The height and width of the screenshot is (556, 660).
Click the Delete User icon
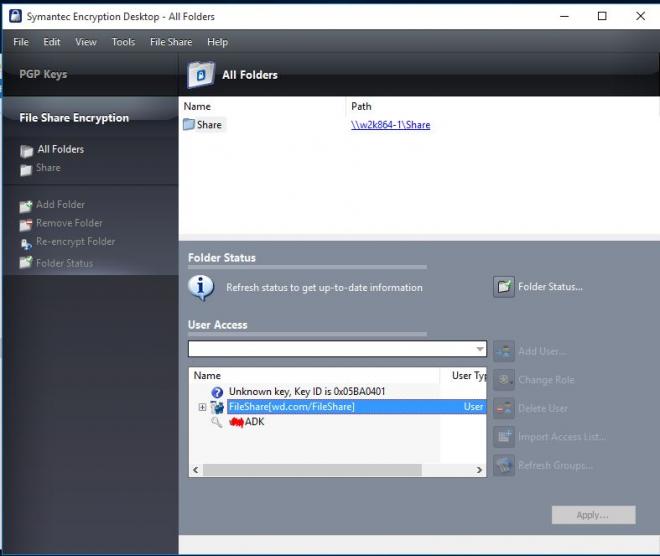(x=504, y=409)
